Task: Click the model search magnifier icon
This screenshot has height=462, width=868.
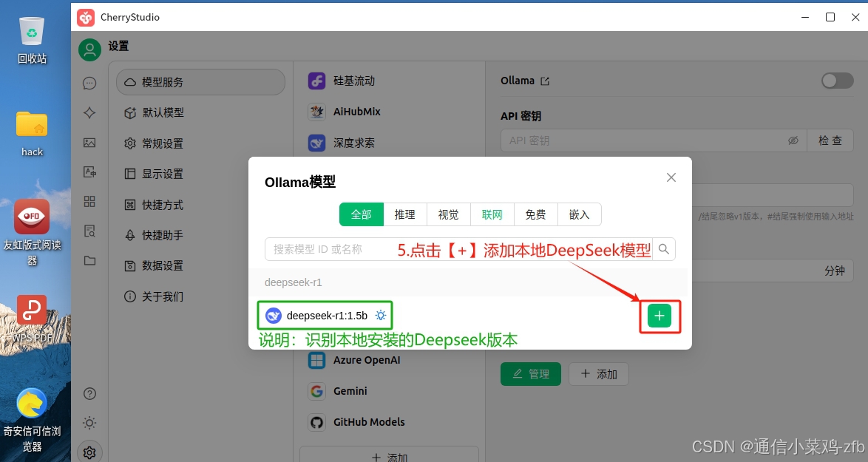Action: tap(664, 250)
